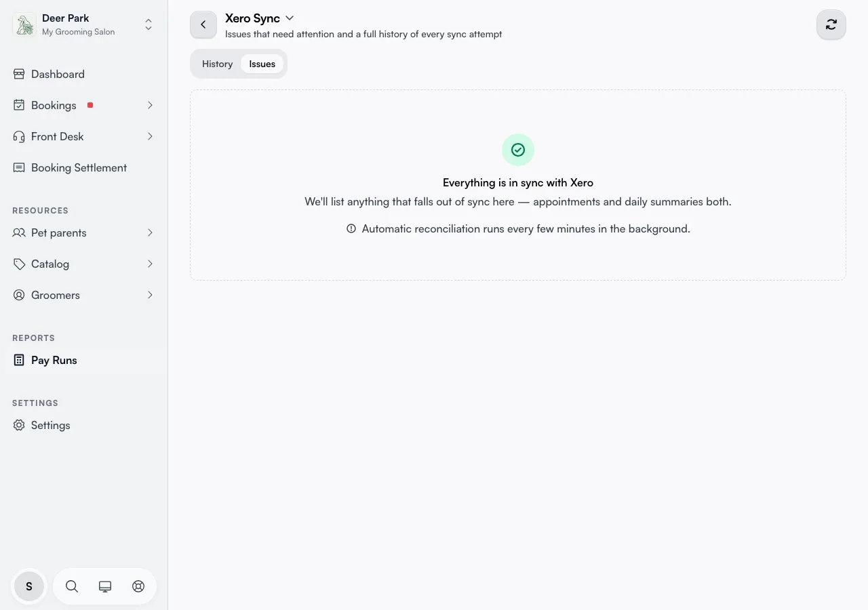Open the Groomers section
This screenshot has width=868, height=610.
pyautogui.click(x=83, y=295)
